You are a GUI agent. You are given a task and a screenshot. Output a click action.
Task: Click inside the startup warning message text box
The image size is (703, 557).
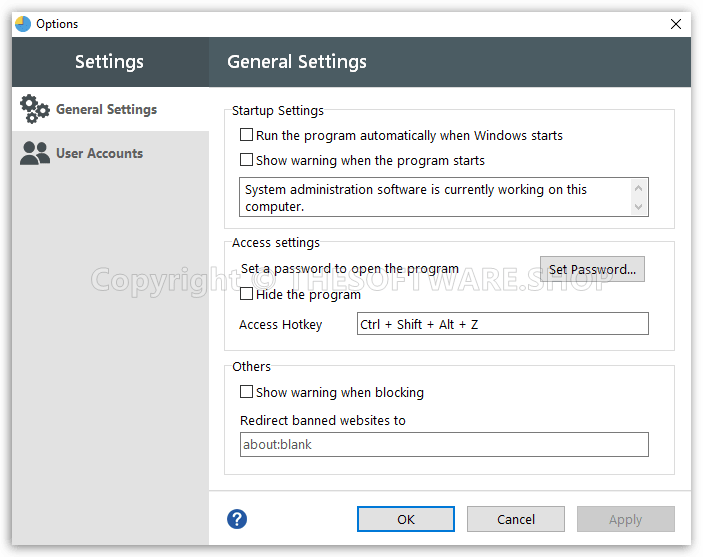tap(435, 197)
